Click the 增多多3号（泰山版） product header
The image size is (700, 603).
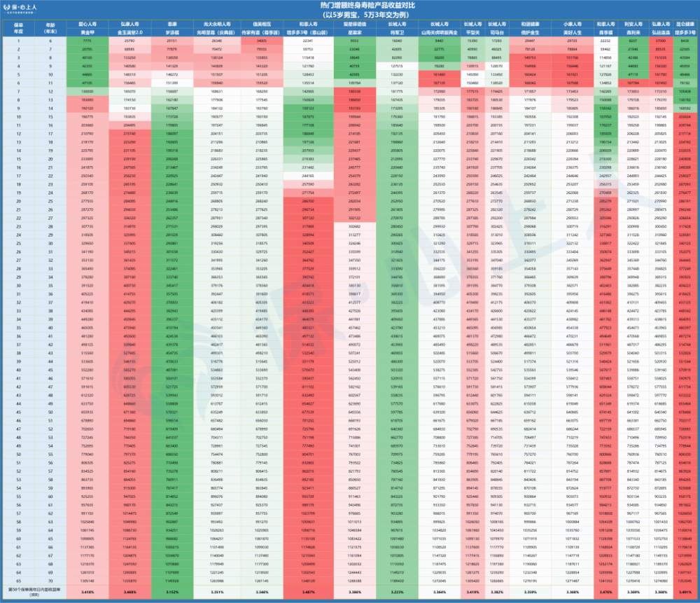click(x=308, y=33)
